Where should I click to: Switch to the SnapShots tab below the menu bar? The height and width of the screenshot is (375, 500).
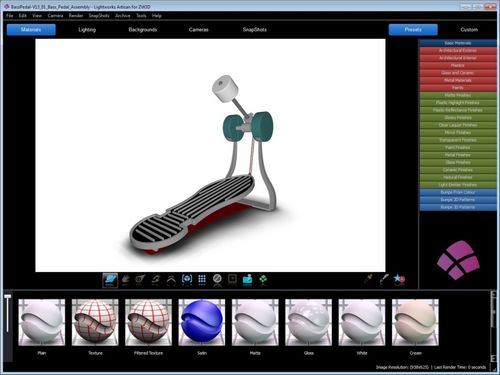click(255, 30)
